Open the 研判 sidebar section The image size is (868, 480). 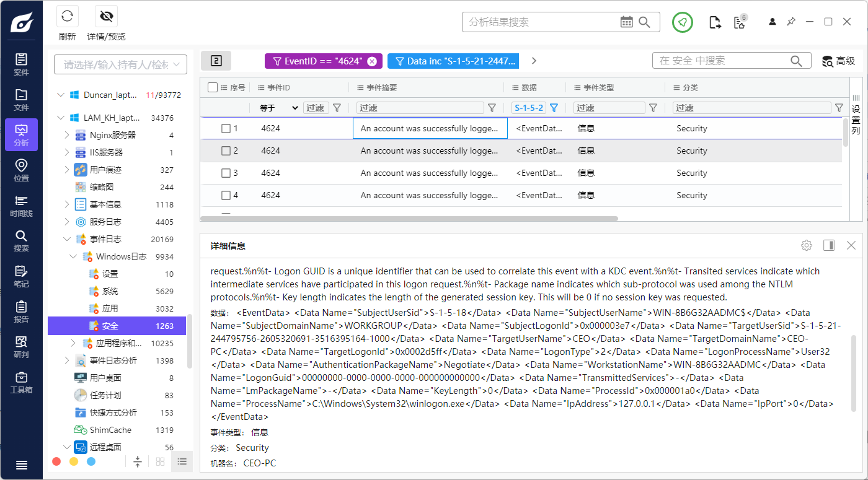tap(21, 346)
